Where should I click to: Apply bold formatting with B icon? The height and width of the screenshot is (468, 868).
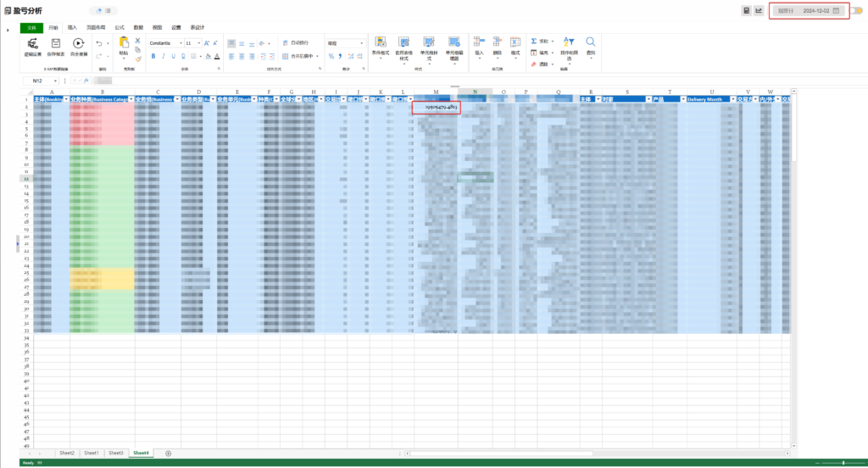pos(153,56)
